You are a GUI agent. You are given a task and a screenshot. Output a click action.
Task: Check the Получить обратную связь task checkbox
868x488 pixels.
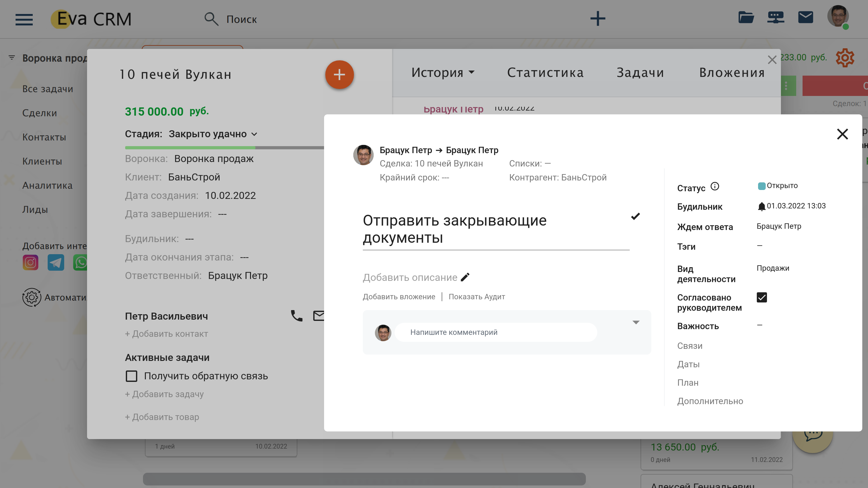[132, 376]
